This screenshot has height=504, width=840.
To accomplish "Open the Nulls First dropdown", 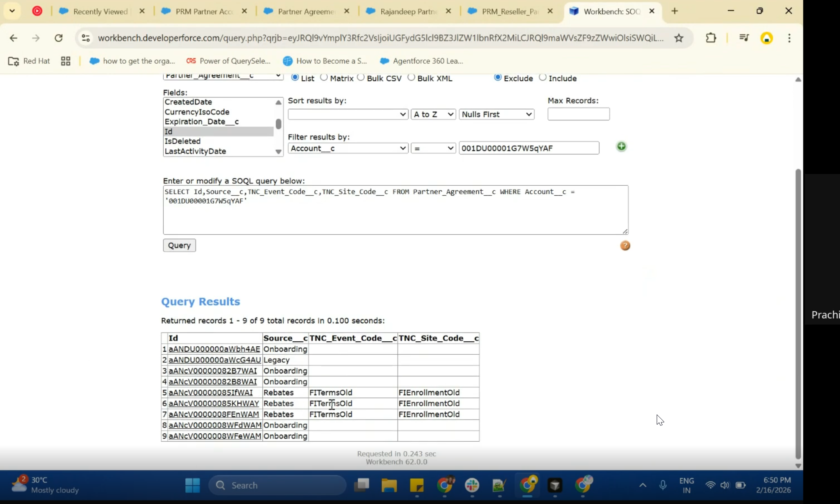I will pos(496,114).
